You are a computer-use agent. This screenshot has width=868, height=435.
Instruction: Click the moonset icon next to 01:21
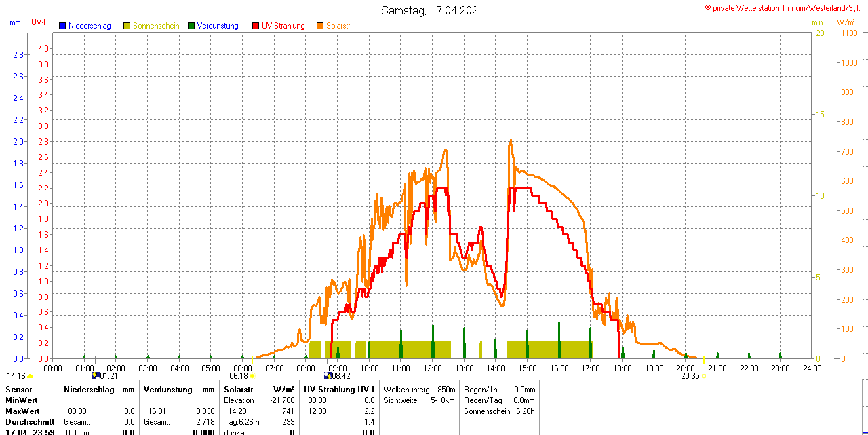tap(96, 375)
